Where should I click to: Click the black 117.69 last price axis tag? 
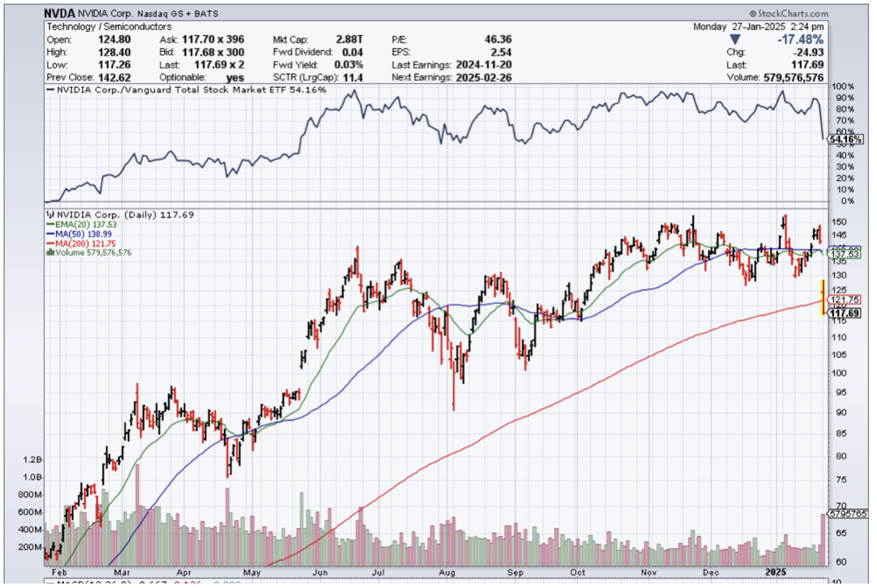click(x=844, y=313)
